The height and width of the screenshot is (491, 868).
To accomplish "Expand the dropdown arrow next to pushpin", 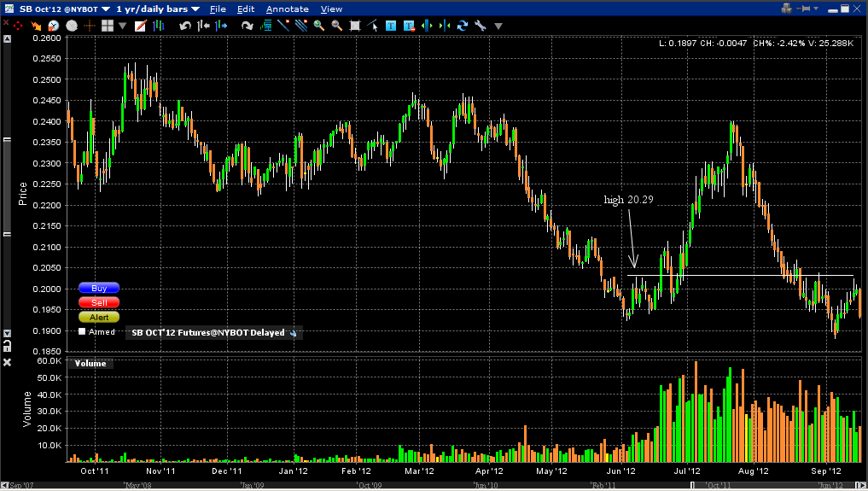I will (x=816, y=9).
